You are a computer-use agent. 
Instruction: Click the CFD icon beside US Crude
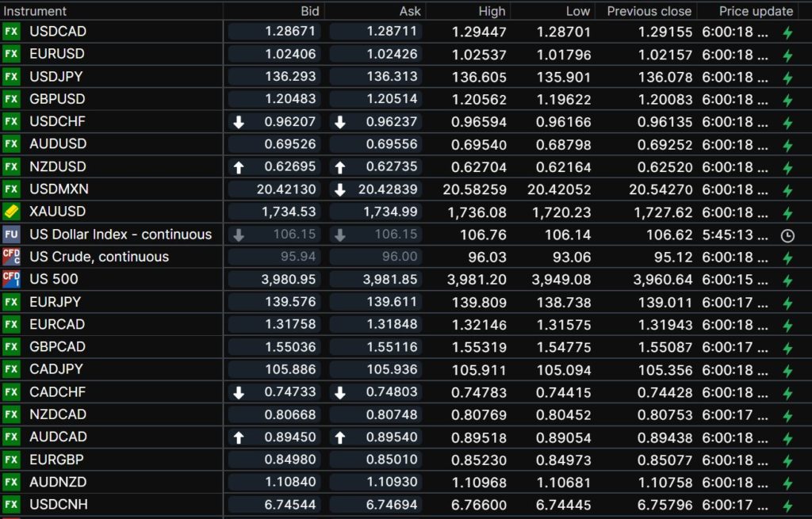pos(11,257)
